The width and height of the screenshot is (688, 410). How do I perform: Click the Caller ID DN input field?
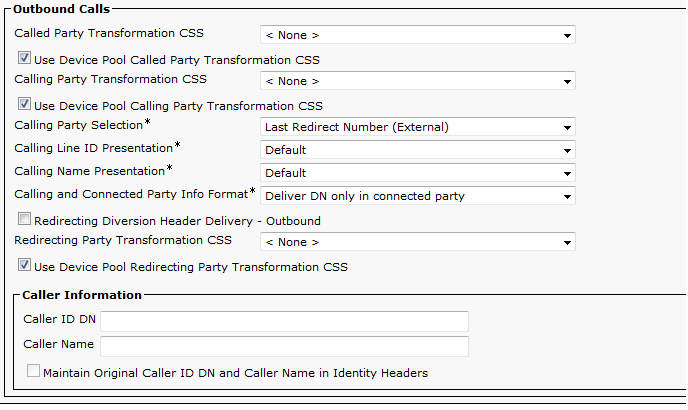284,321
